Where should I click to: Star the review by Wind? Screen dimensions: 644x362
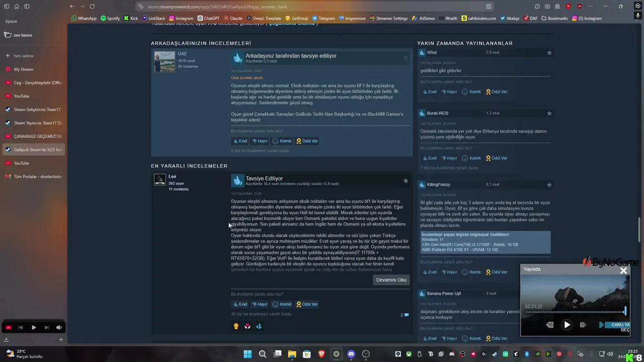pos(549,53)
